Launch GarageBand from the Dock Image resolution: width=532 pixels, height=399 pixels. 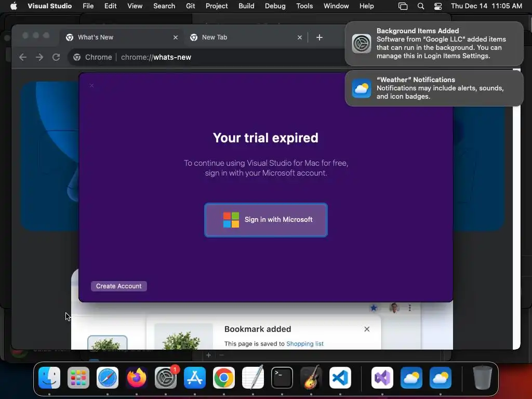click(x=311, y=378)
